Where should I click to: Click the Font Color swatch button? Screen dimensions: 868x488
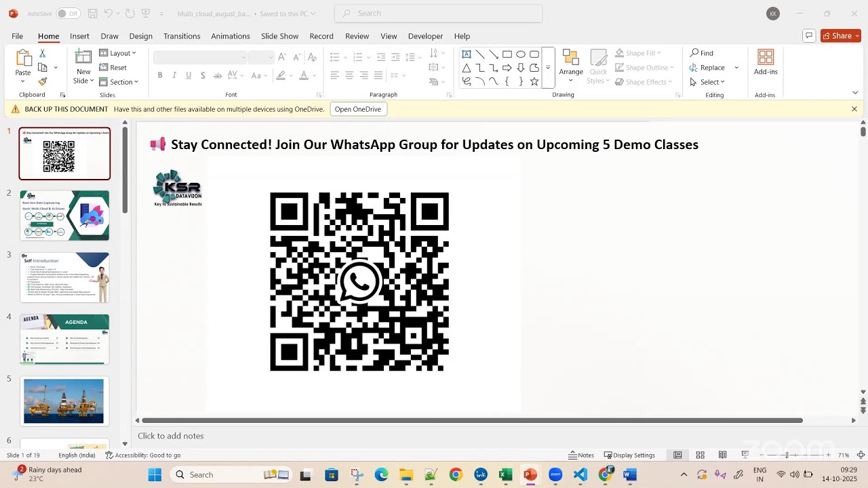(x=304, y=75)
